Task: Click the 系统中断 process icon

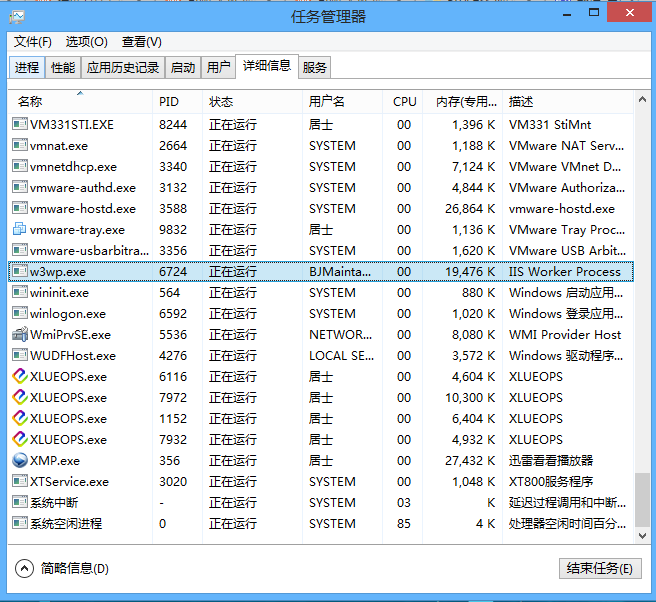Action: (x=20, y=502)
